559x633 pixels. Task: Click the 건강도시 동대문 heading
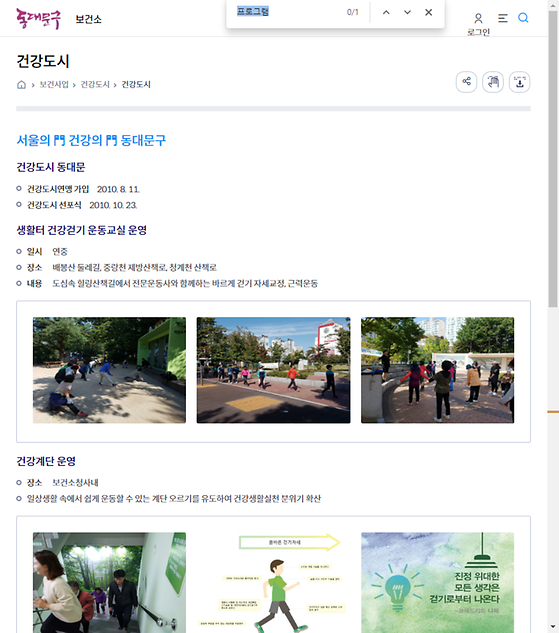(51, 167)
